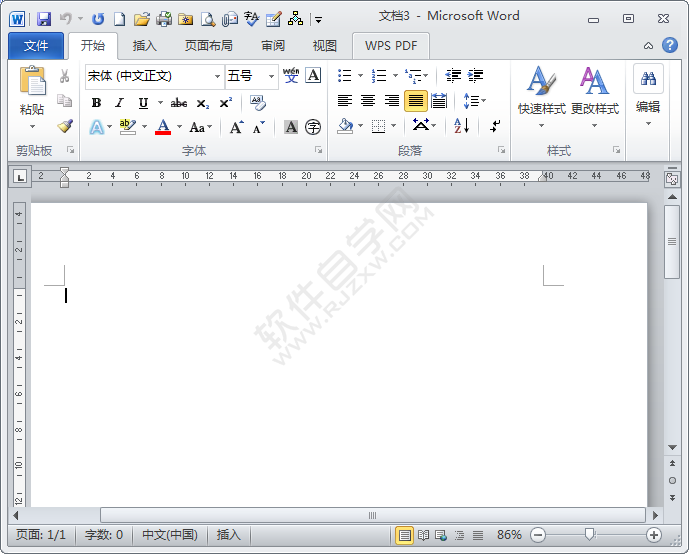Toggle character shading A button
Viewport: 689px width, 554px height.
291,127
